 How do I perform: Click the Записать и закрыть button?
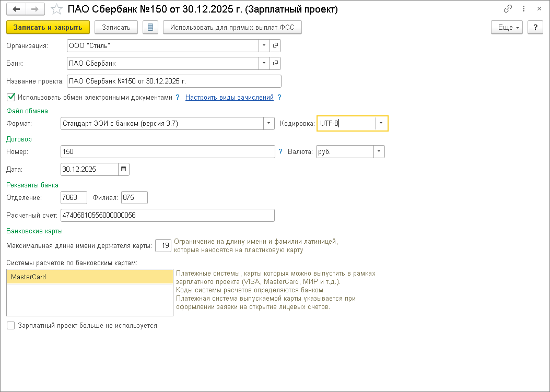click(x=48, y=28)
